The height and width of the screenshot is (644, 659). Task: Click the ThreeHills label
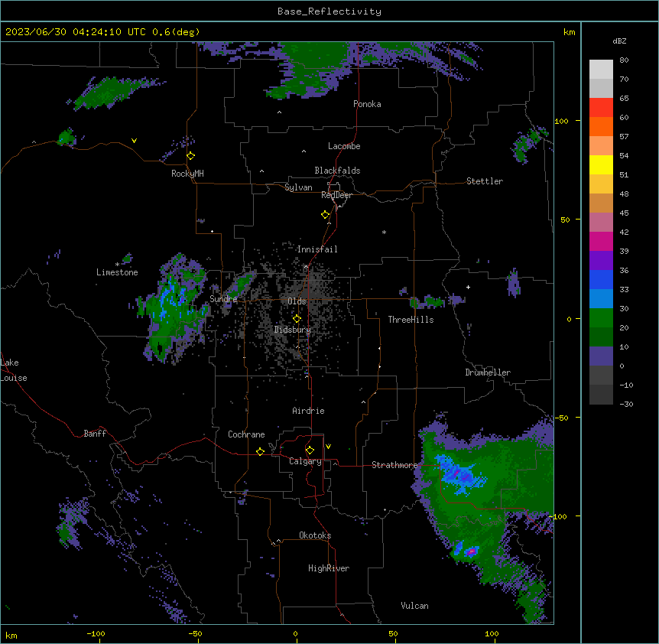coord(411,320)
